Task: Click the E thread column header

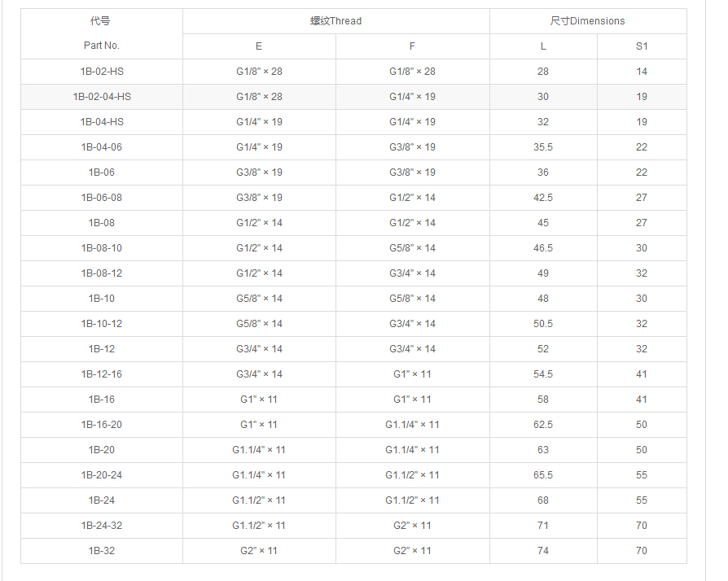Action: coord(259,46)
